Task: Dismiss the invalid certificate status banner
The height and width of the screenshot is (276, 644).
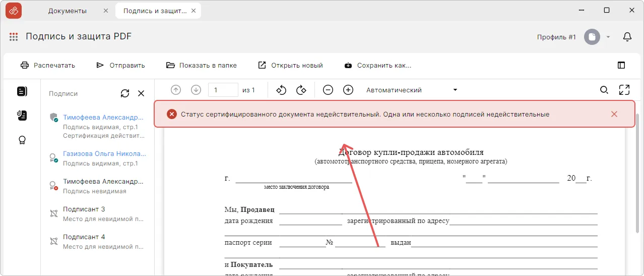Action: (614, 114)
